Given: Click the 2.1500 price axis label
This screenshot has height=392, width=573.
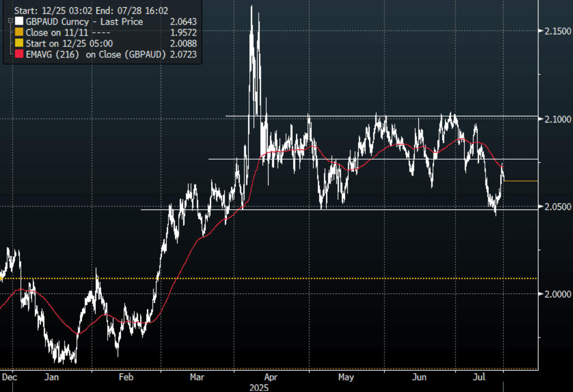Looking at the screenshot, I should (x=558, y=31).
